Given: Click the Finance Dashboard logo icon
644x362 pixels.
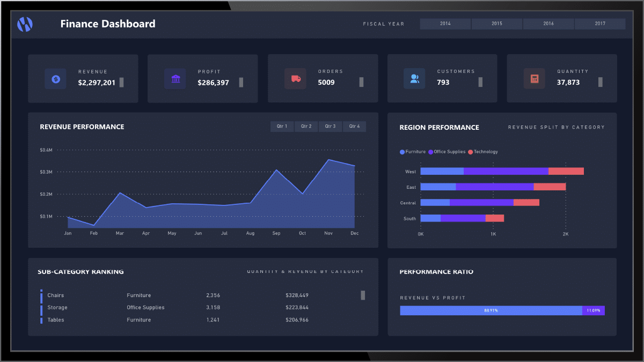Looking at the screenshot, I should point(25,24).
